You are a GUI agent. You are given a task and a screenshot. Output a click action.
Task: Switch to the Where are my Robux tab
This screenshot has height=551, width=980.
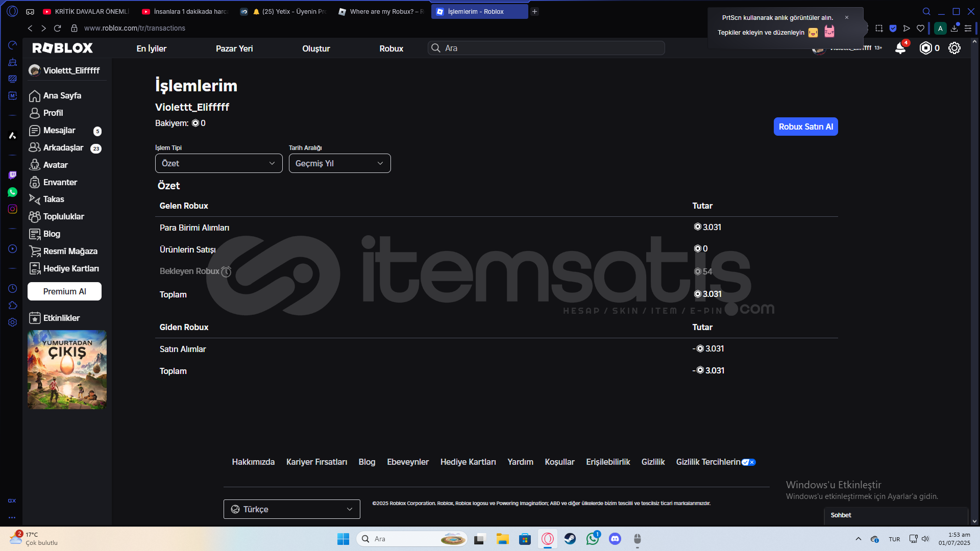click(x=382, y=11)
